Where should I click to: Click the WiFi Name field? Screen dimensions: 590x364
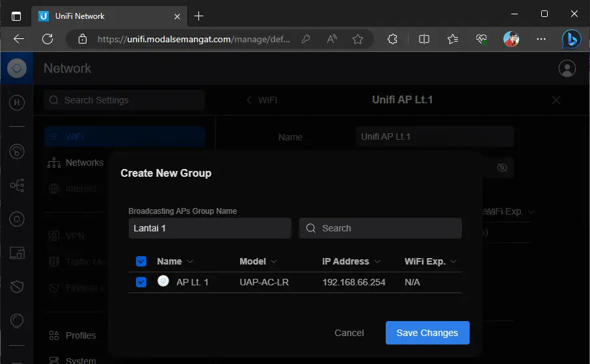435,136
